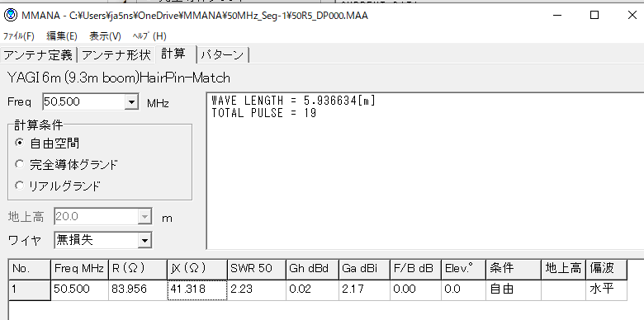Click the Ga dBi column header
The width and height of the screenshot is (644, 320).
tap(364, 269)
